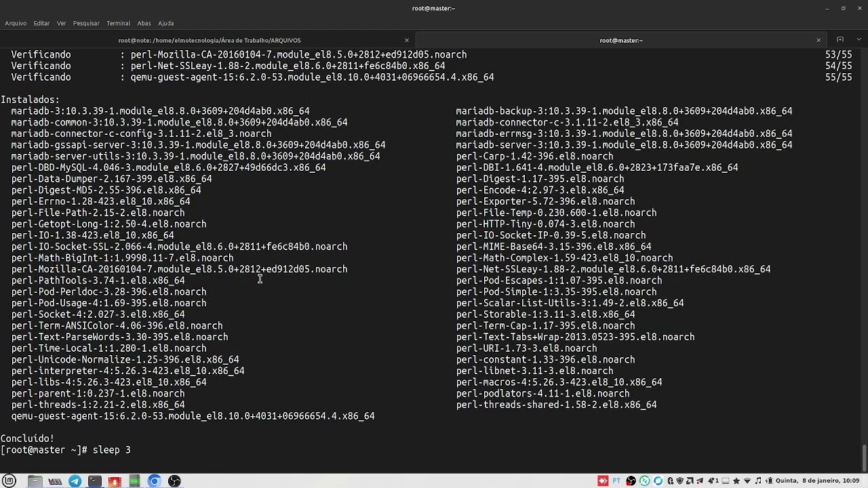Viewport: 868px width, 488px height.
Task: Open the Terminal menu
Action: point(118,23)
